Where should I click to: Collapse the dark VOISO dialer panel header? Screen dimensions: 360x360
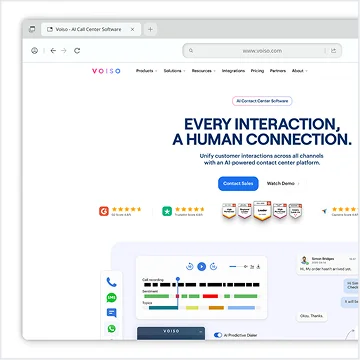point(200,331)
